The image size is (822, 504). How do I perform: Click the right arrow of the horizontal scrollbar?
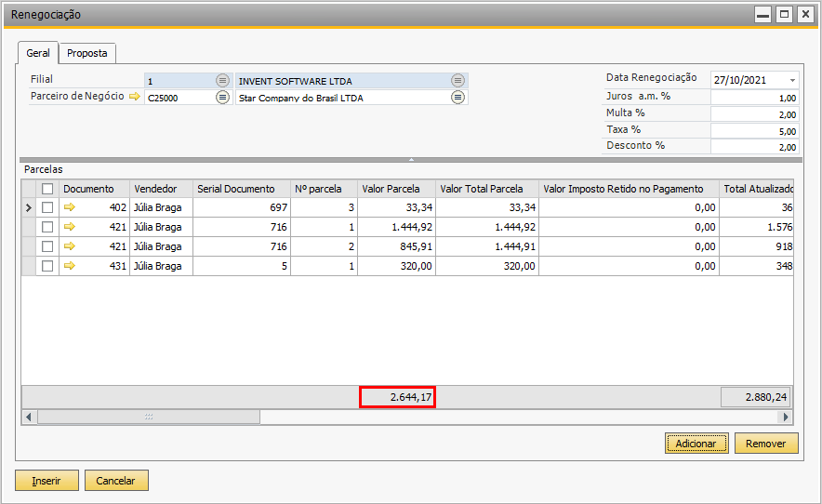pyautogui.click(x=786, y=417)
